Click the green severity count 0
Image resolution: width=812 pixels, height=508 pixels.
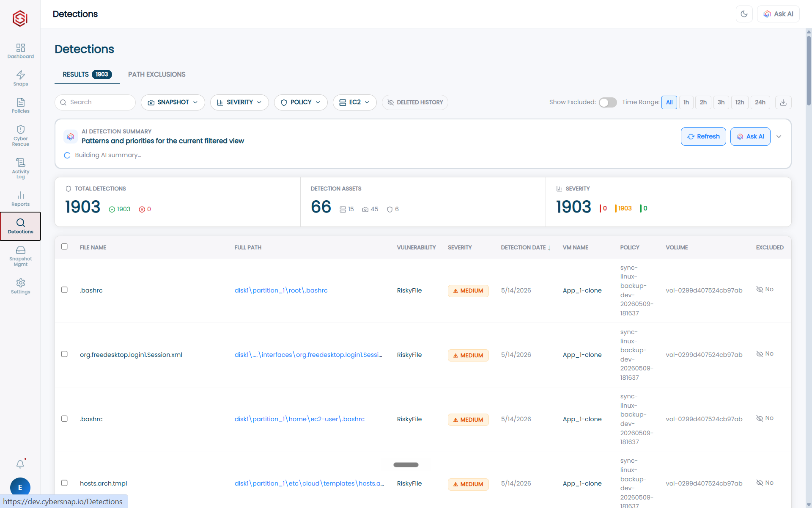644,208
